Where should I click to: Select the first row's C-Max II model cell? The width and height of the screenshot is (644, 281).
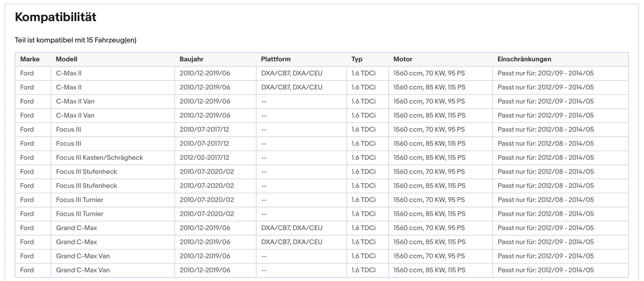tap(69, 73)
